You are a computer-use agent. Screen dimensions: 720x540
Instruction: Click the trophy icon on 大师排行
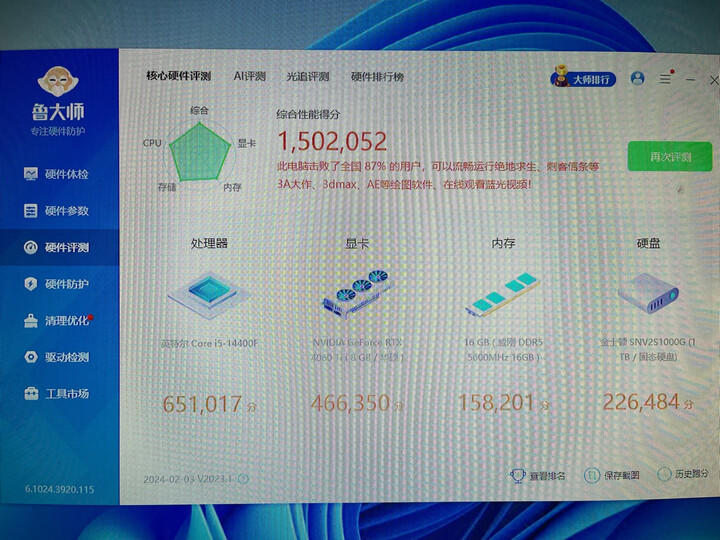click(x=560, y=76)
